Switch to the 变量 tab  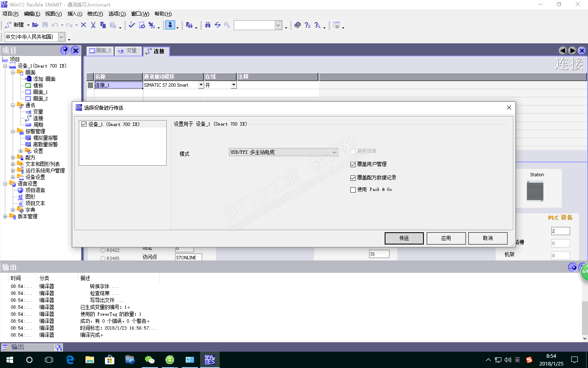click(x=128, y=51)
